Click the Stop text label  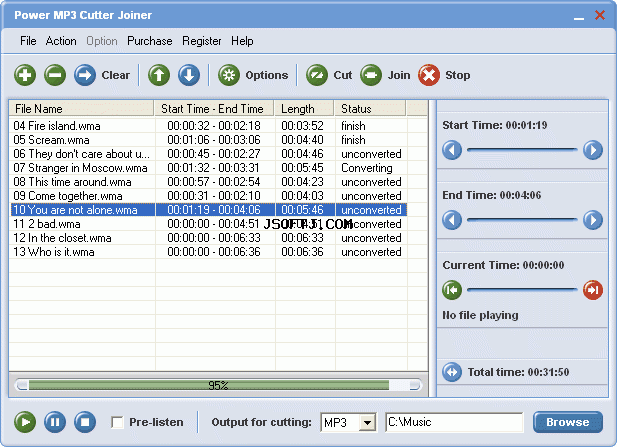[458, 75]
